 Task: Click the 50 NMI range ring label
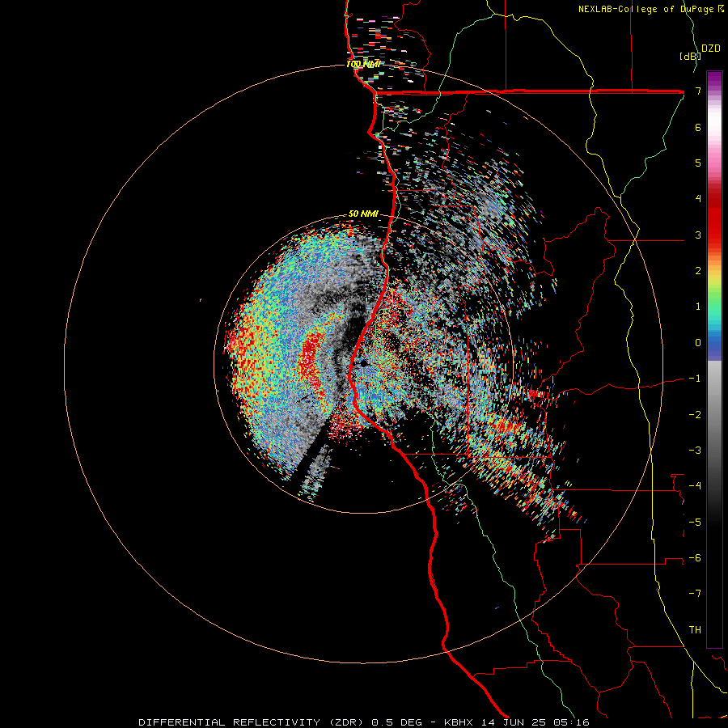tap(363, 214)
